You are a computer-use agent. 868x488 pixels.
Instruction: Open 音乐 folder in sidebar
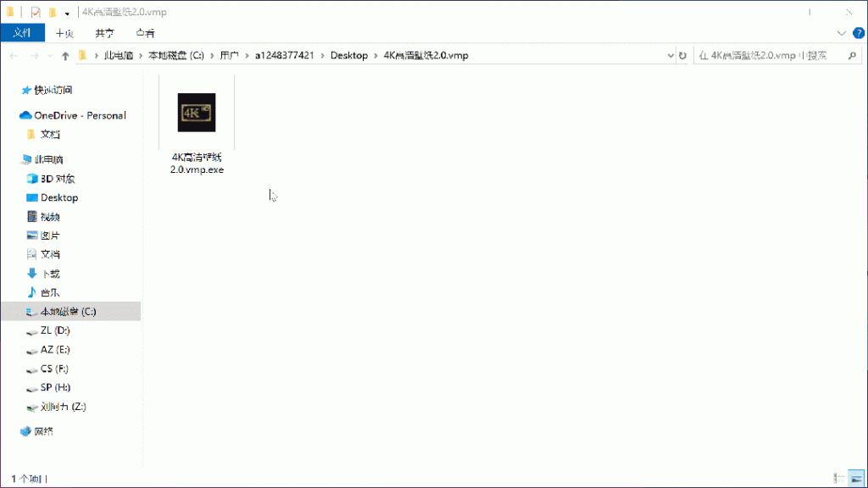coord(50,292)
